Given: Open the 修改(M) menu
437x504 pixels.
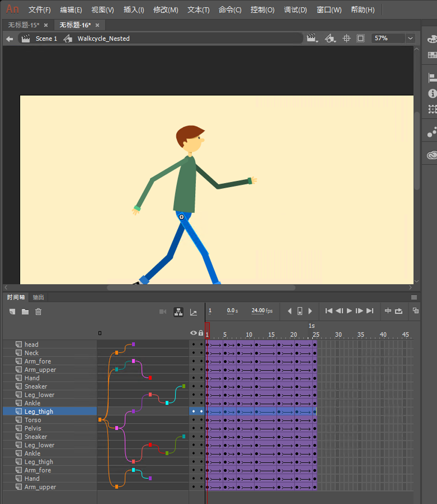Looking at the screenshot, I should click(x=166, y=10).
